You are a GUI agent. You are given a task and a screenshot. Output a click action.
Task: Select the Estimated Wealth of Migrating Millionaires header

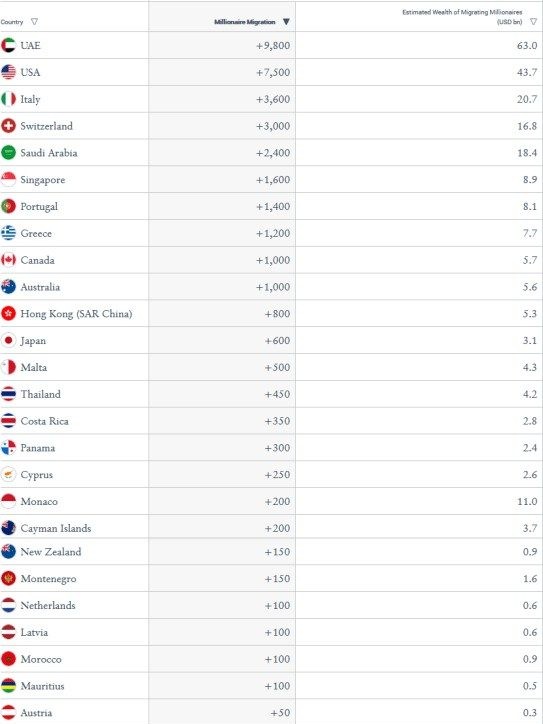click(462, 17)
